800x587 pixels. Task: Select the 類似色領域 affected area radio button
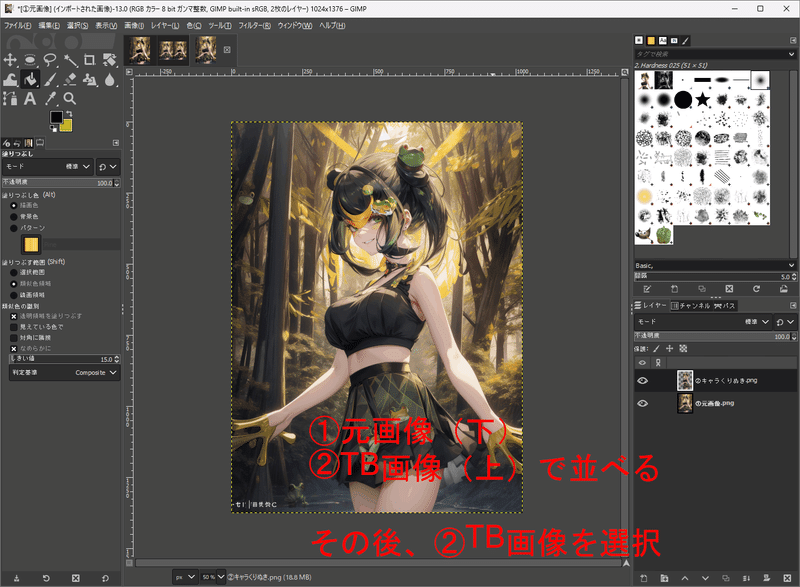pyautogui.click(x=14, y=284)
